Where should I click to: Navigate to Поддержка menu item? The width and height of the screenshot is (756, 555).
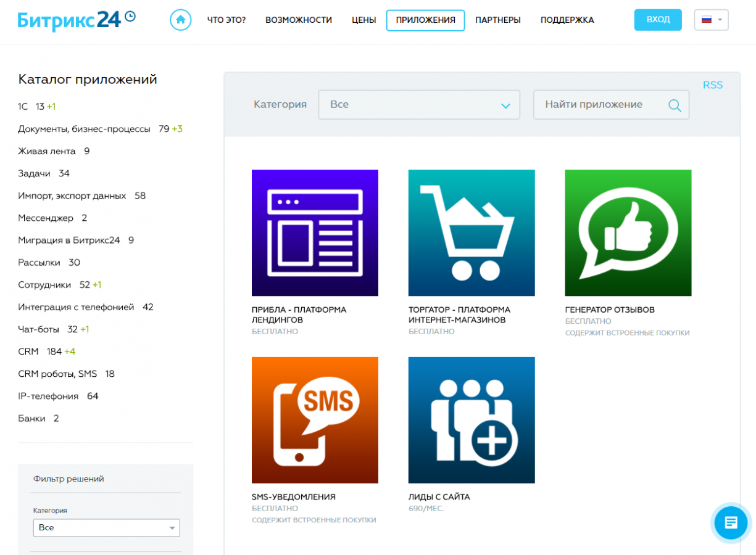[567, 20]
